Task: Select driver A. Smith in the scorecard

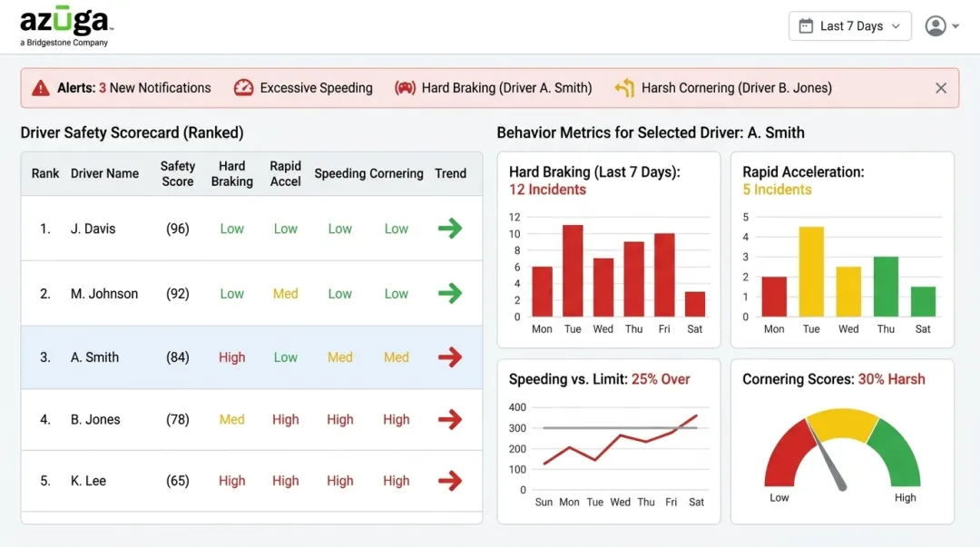Action: (251, 357)
